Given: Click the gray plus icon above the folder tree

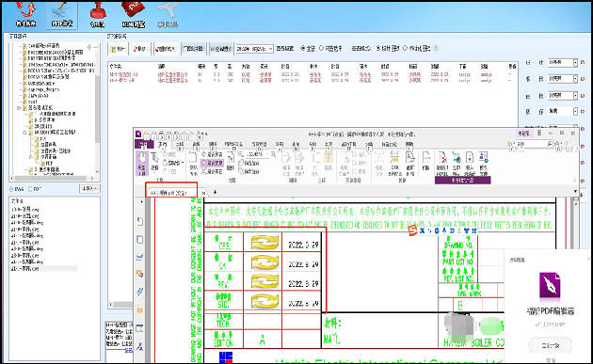Looking at the screenshot, I should pos(89,47).
